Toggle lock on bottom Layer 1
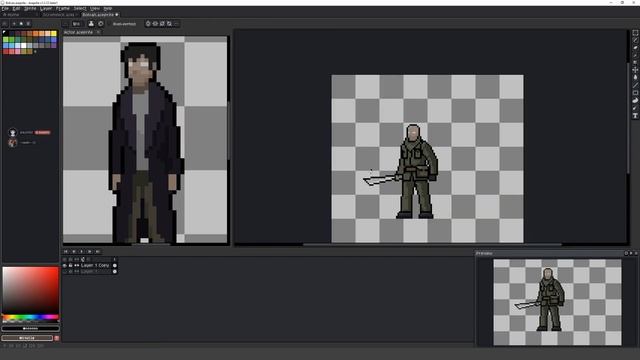 71,271
